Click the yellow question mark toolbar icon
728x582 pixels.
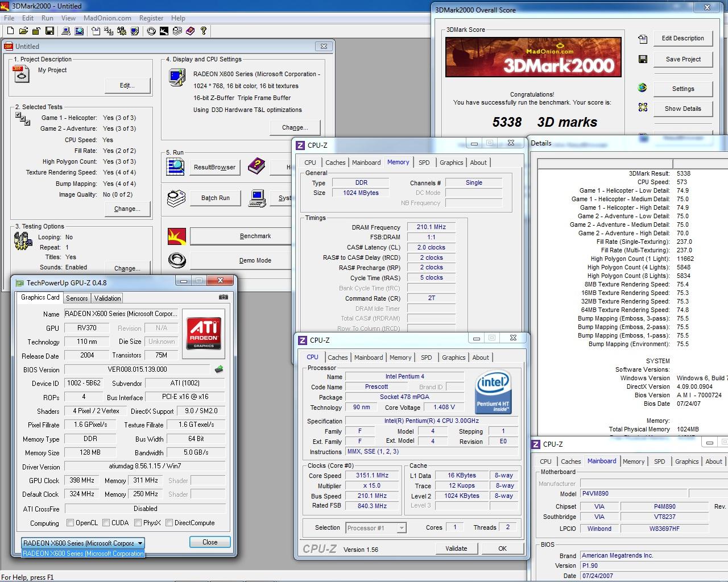pyautogui.click(x=204, y=31)
